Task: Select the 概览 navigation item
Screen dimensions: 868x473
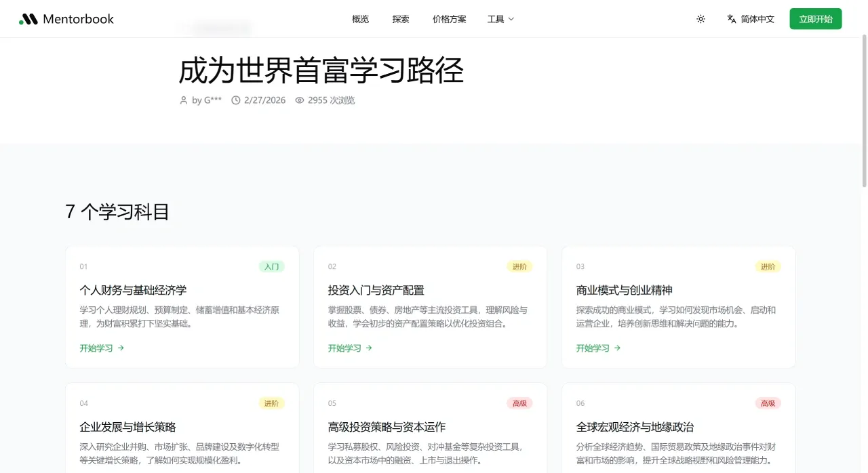Action: click(360, 19)
